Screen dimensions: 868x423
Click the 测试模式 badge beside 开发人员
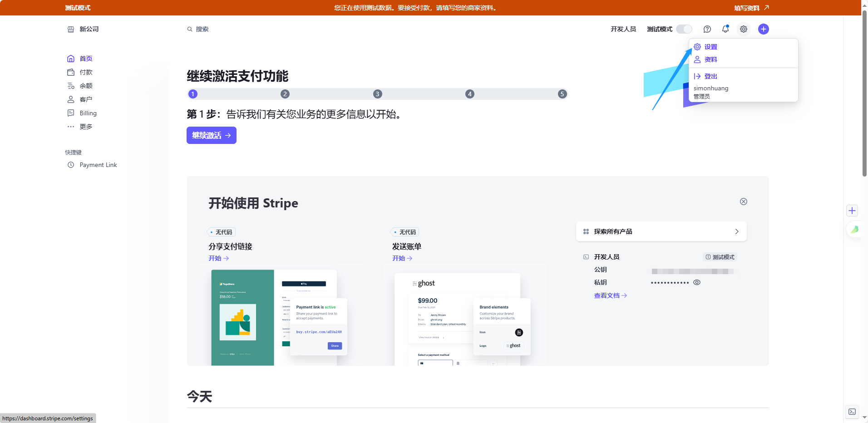(720, 257)
